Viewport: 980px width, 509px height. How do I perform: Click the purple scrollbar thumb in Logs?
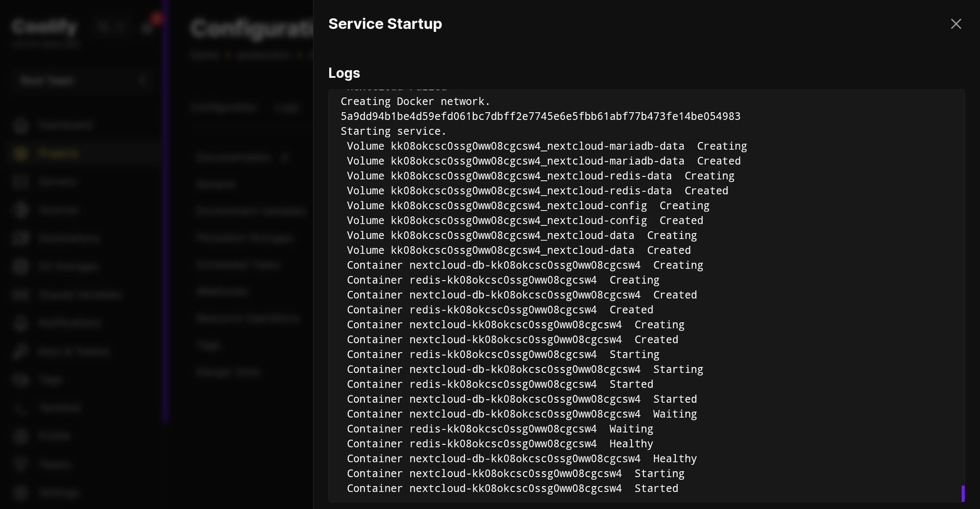click(963, 493)
